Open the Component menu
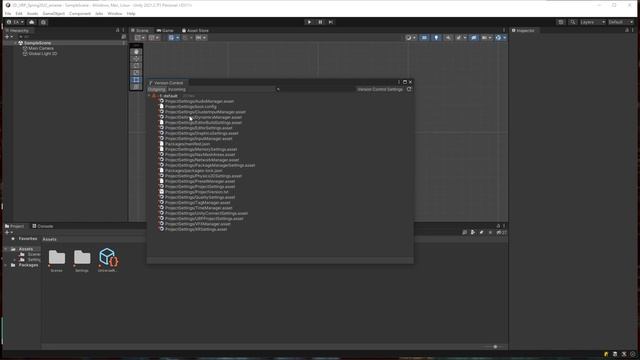The image size is (640, 360). pyautogui.click(x=80, y=13)
